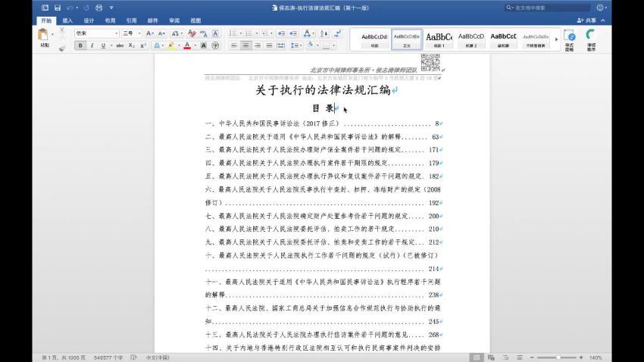The height and width of the screenshot is (362, 644).
Task: Apply subscript formatting X₂
Action: coord(131,45)
